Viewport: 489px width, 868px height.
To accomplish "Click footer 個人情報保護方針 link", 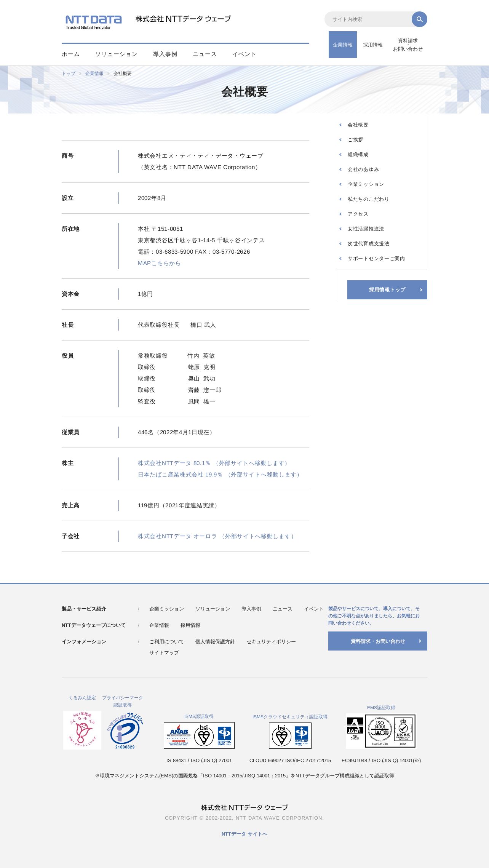I will [x=215, y=642].
